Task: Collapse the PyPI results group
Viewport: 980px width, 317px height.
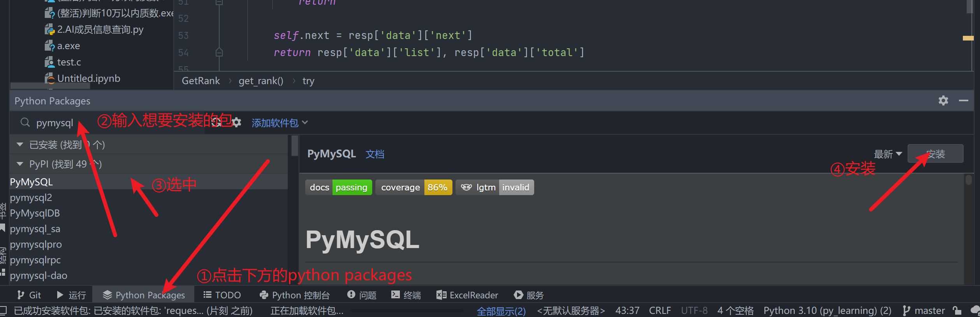Action: click(20, 164)
